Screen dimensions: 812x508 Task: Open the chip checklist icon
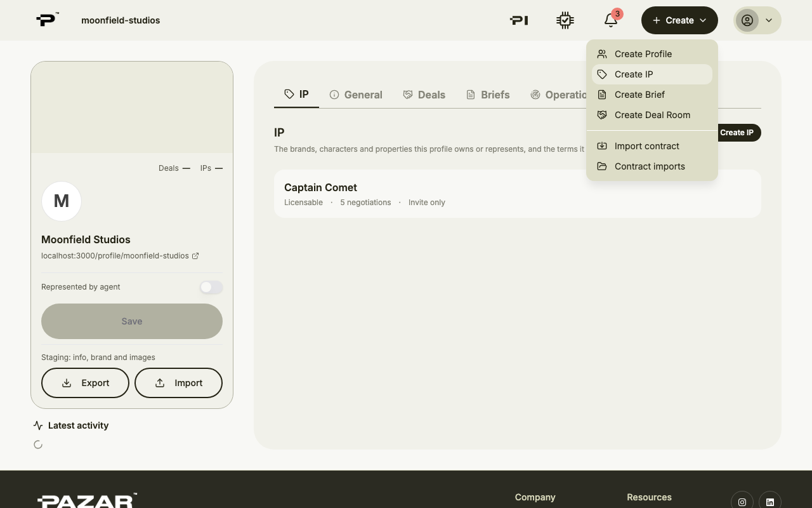(x=565, y=20)
